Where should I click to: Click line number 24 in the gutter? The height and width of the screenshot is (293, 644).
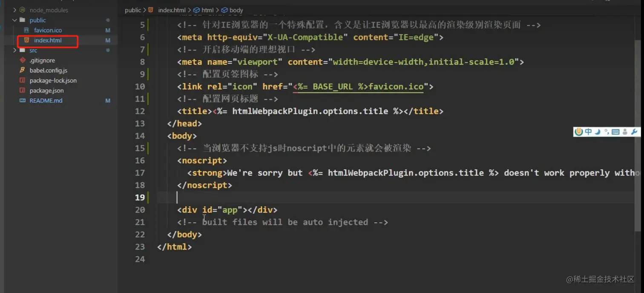pyautogui.click(x=140, y=259)
